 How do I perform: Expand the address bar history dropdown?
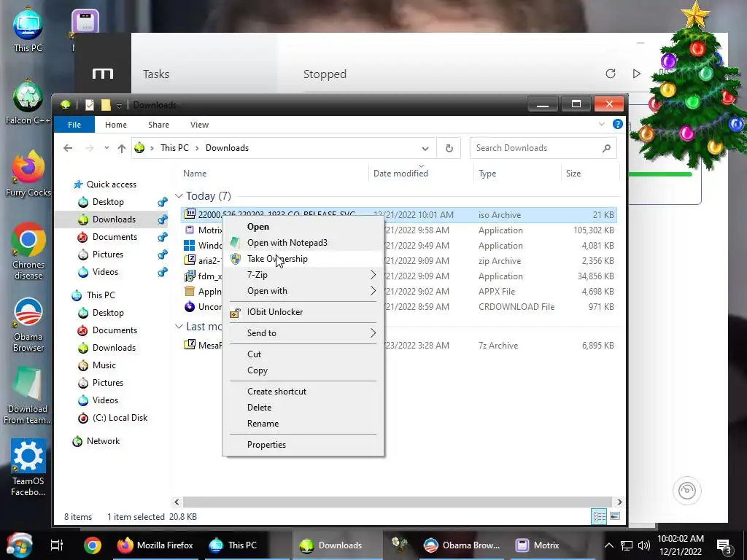pos(425,148)
